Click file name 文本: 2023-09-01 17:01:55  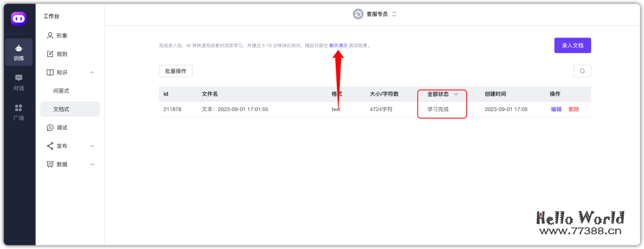235,109
